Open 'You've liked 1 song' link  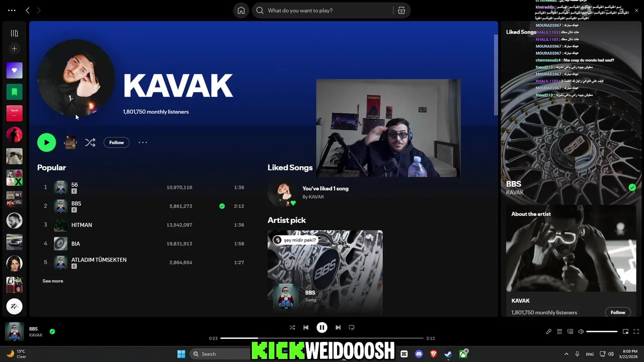[x=326, y=189]
